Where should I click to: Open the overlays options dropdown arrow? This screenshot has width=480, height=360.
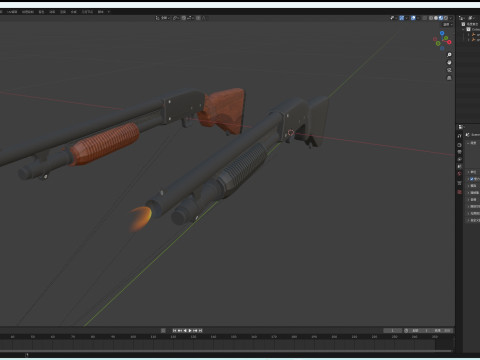[418, 18]
